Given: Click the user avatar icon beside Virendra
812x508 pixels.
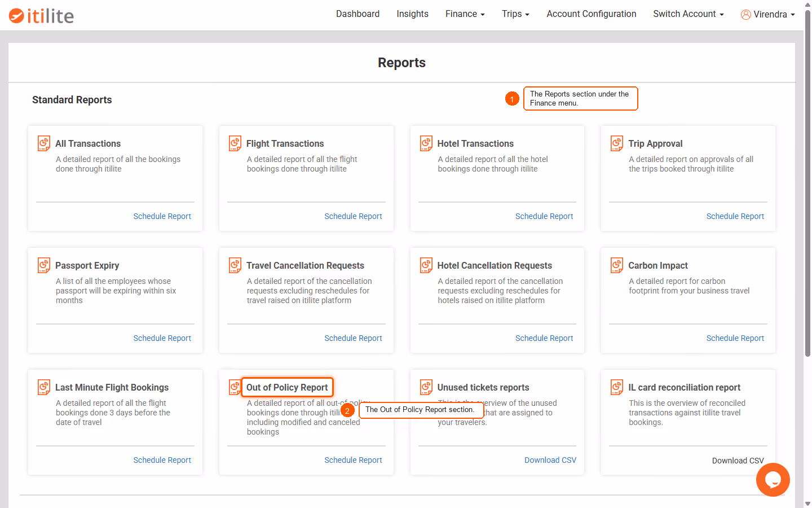Looking at the screenshot, I should pos(745,15).
